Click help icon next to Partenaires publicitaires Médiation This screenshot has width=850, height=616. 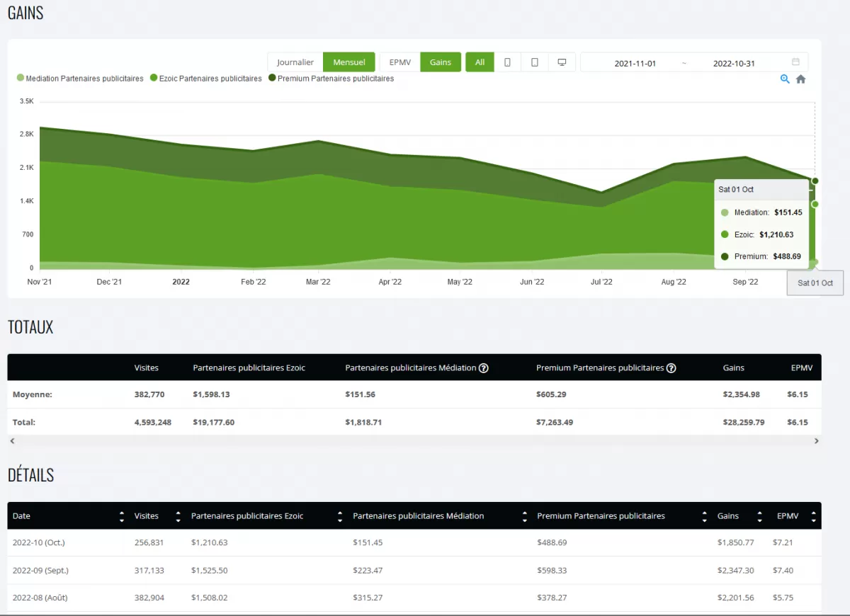(x=484, y=368)
